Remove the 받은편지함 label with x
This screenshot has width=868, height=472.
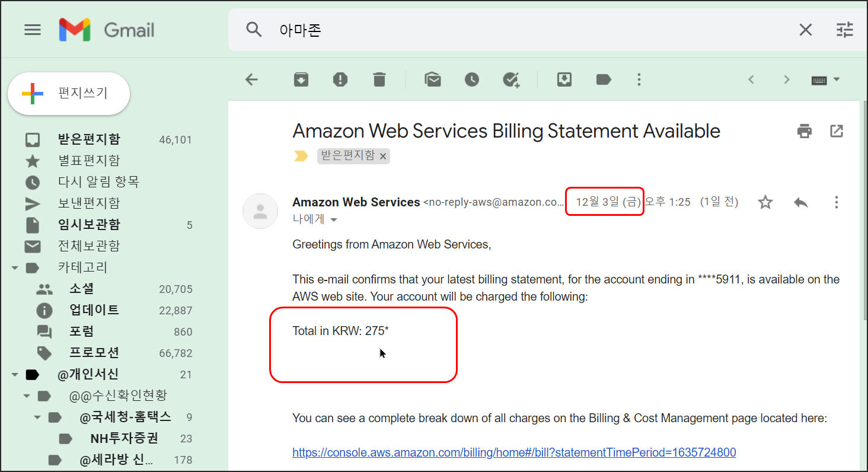383,157
